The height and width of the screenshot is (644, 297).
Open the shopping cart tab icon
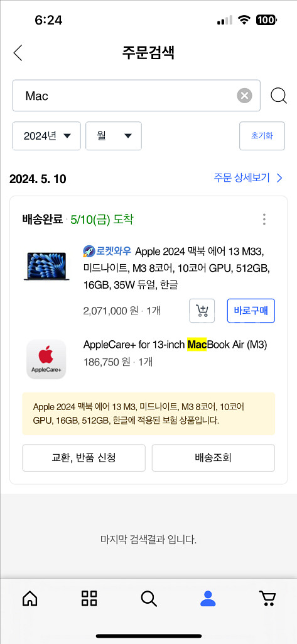pyautogui.click(x=267, y=599)
